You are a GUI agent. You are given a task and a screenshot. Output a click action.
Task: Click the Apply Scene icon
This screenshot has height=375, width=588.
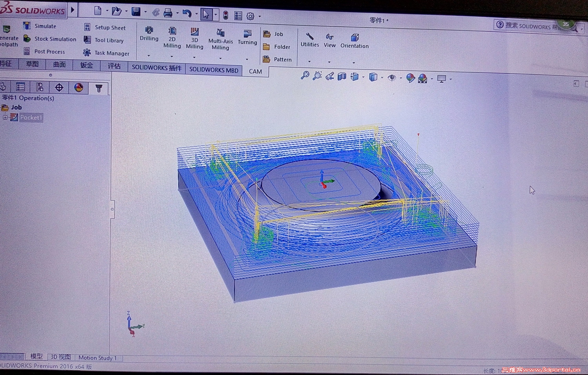click(423, 78)
